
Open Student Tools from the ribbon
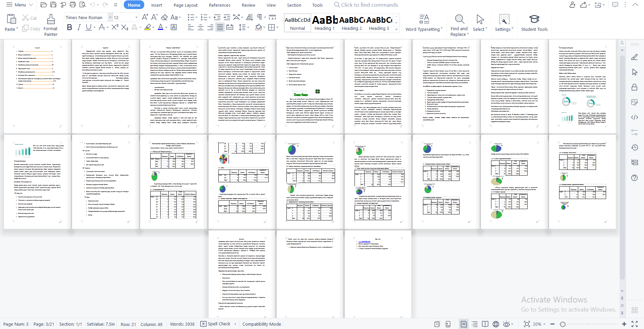point(534,23)
